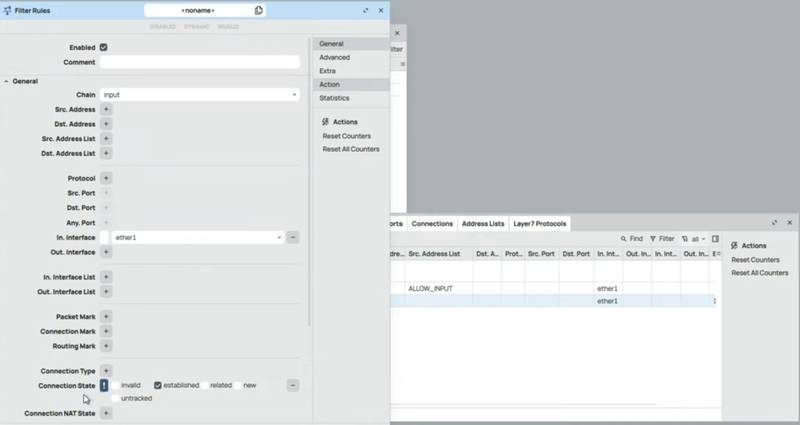The width and height of the screenshot is (800, 425).
Task: Add a Src. Address value with plus
Action: pyautogui.click(x=106, y=109)
